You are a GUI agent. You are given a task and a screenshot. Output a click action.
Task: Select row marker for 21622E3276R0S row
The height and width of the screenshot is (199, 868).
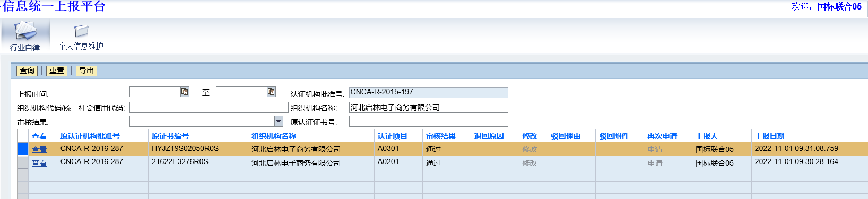click(x=22, y=162)
